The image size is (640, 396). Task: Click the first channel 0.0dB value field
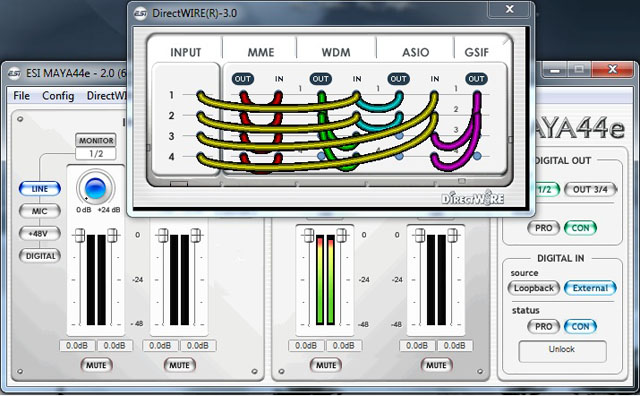click(77, 345)
